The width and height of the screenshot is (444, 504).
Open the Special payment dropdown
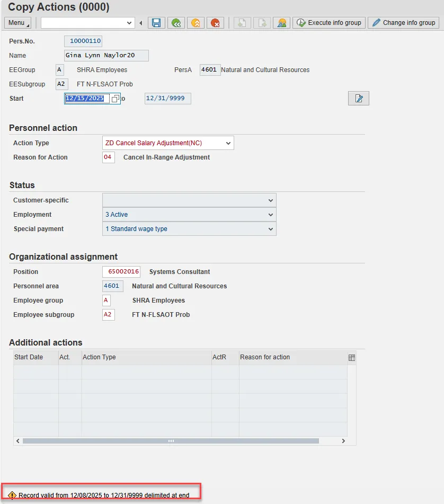click(x=271, y=229)
